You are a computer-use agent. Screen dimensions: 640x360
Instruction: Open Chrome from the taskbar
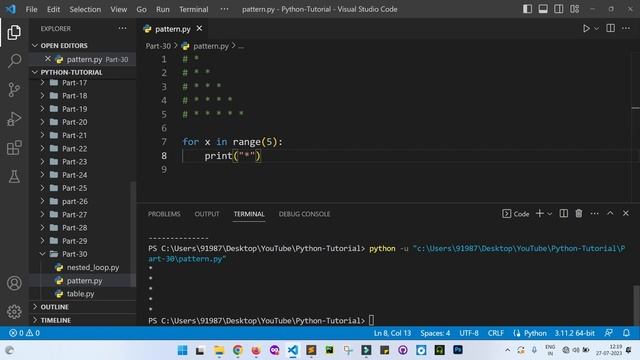[x=238, y=350]
